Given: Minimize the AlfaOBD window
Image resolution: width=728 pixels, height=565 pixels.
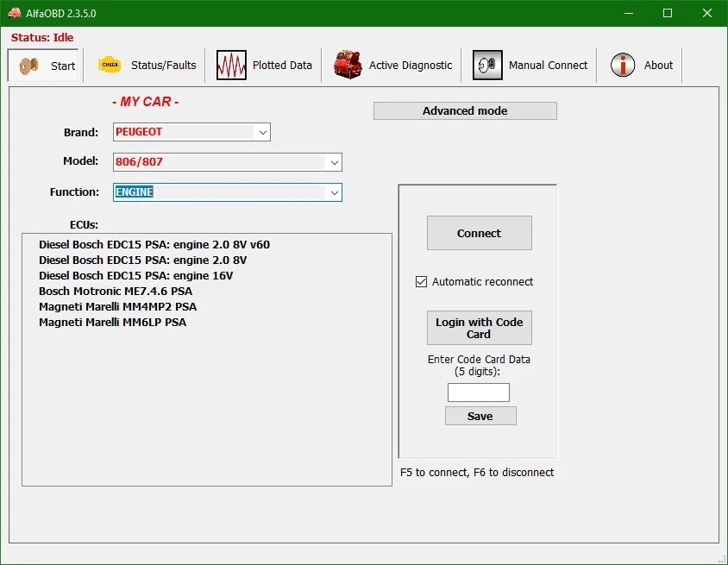Looking at the screenshot, I should click(629, 13).
